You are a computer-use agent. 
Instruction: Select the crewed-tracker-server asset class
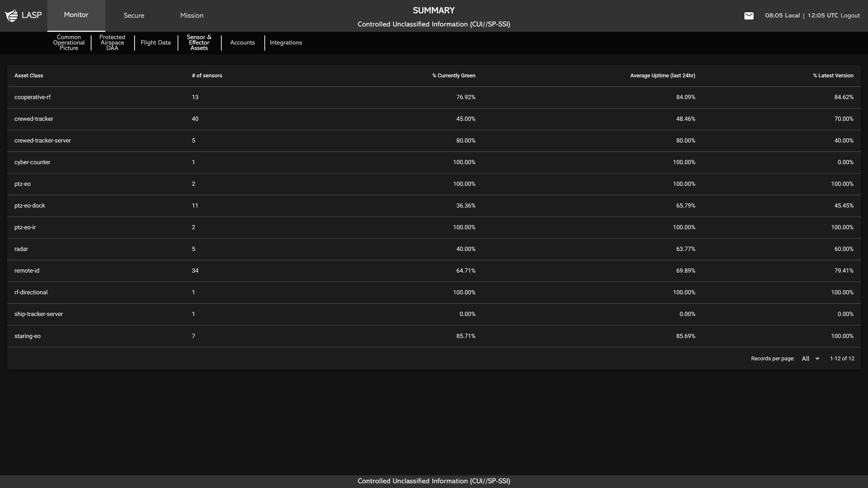42,140
